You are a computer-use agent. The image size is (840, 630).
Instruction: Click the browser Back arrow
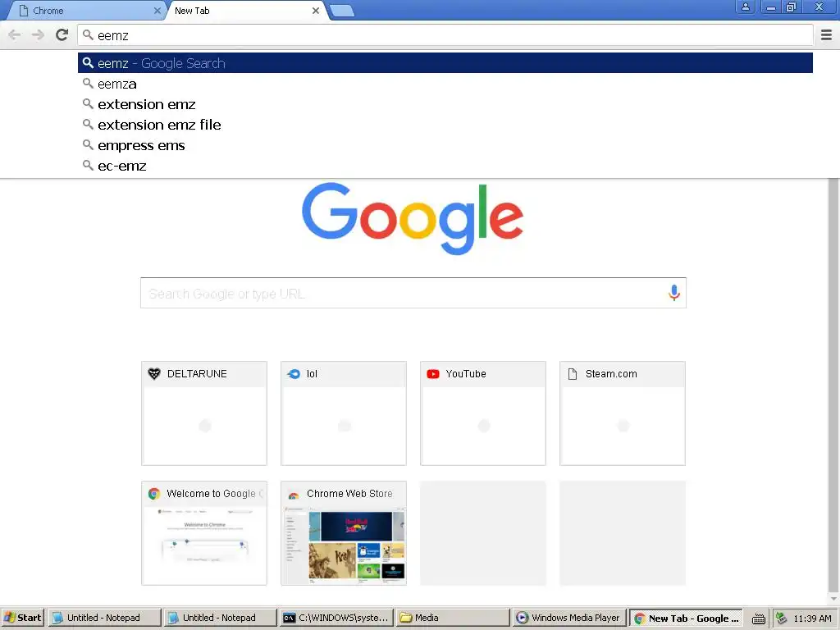click(x=15, y=35)
